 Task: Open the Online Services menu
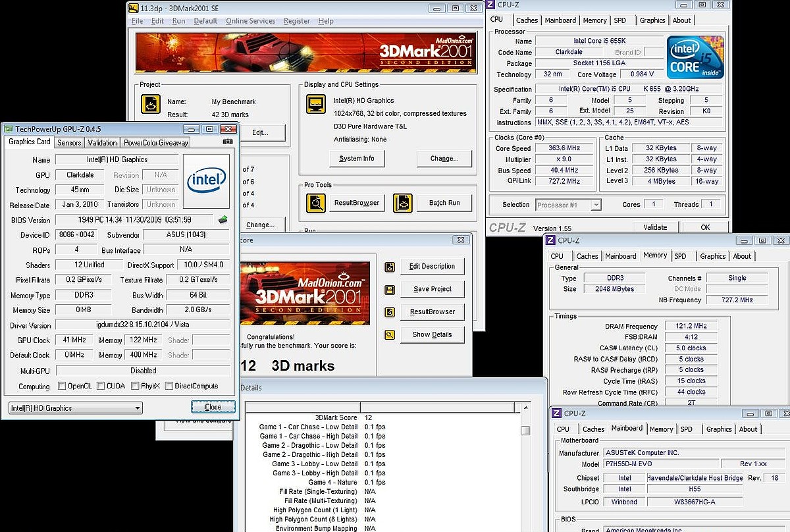pyautogui.click(x=250, y=21)
